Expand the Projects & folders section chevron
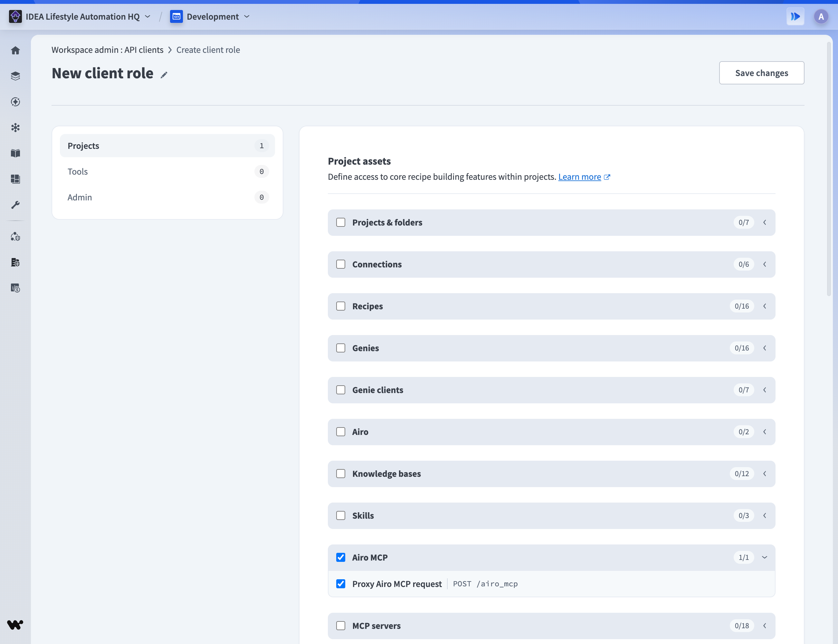This screenshot has height=644, width=838. click(x=765, y=222)
